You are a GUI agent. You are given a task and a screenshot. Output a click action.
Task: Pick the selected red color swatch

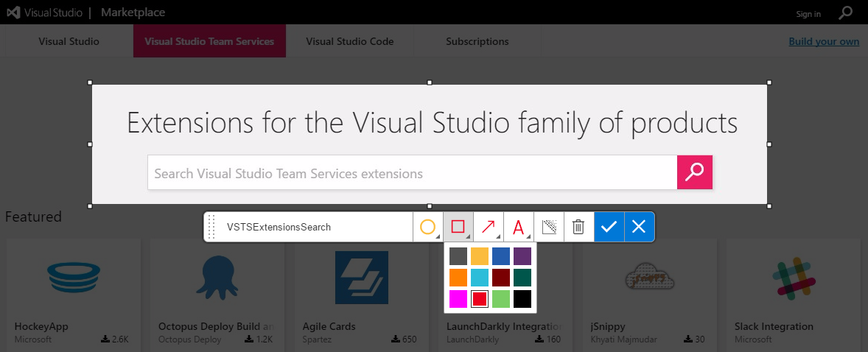coord(480,299)
